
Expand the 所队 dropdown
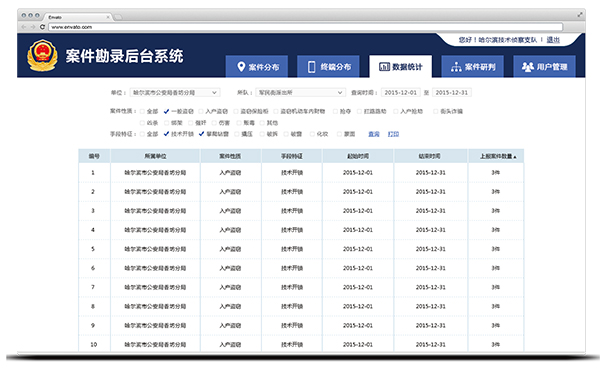coord(300,93)
